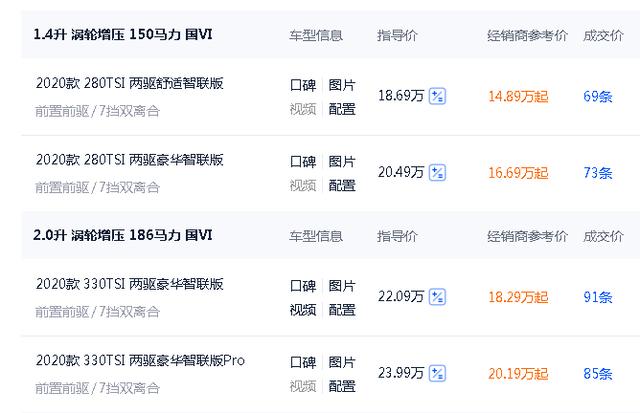Click dealer price 14.89万起
Image resolution: width=640 pixels, height=413 pixels.
point(518,97)
